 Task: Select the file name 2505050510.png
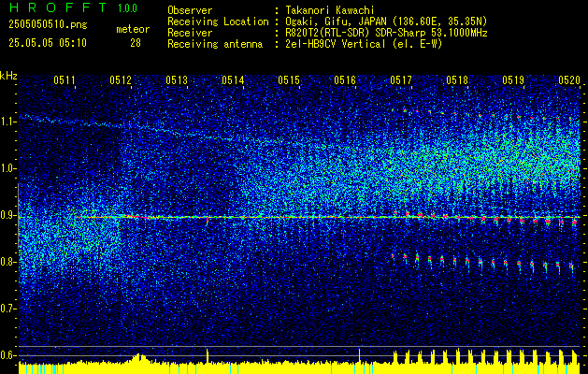[x=48, y=24]
